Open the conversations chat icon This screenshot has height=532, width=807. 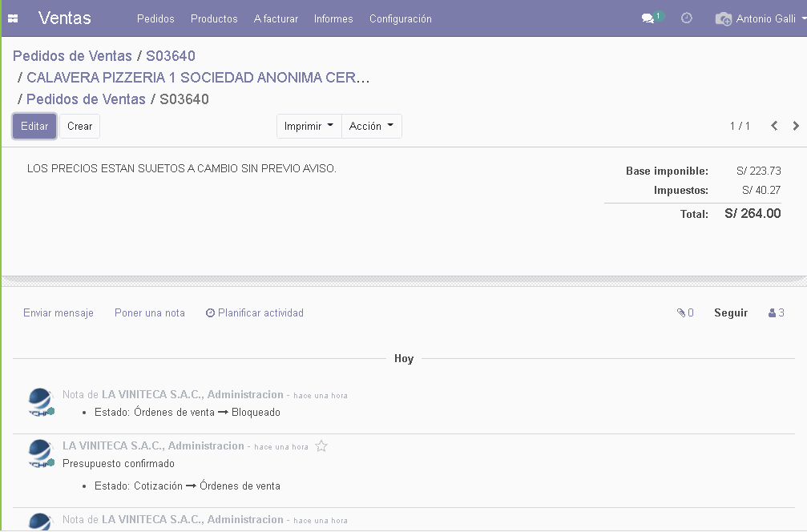(648, 18)
